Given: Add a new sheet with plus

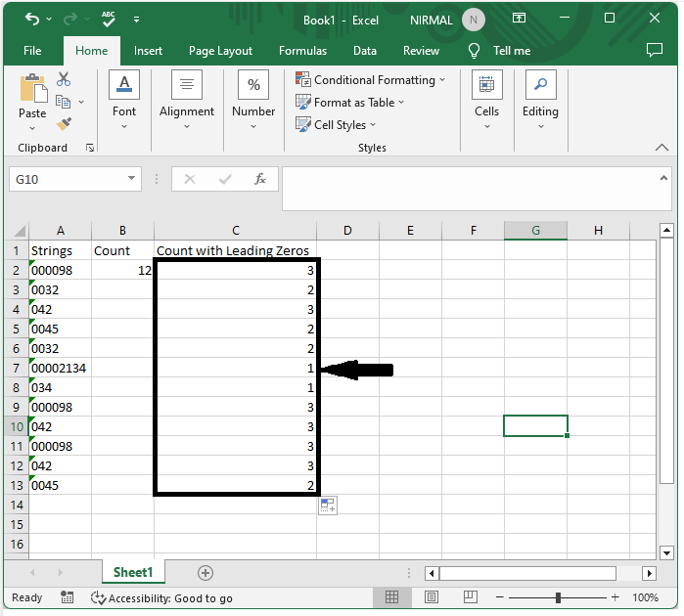Looking at the screenshot, I should 205,573.
